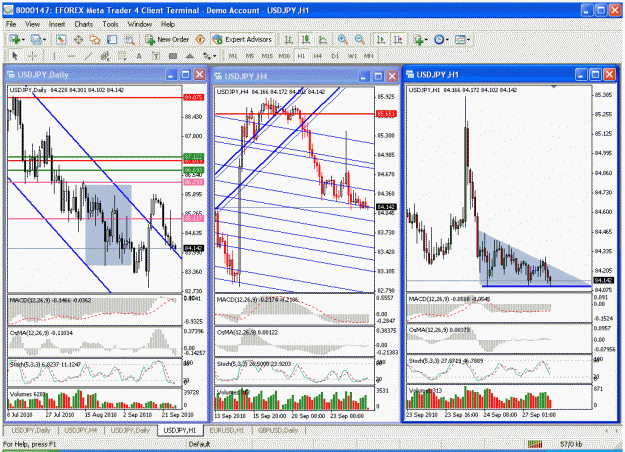The image size is (625, 452).
Task: Expand the Periods dropdown arrow
Action: pos(447,39)
